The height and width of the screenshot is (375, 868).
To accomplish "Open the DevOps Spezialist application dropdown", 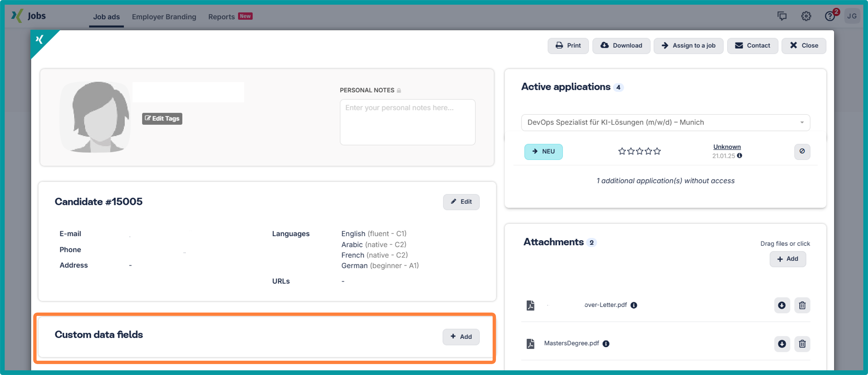I will (x=802, y=122).
